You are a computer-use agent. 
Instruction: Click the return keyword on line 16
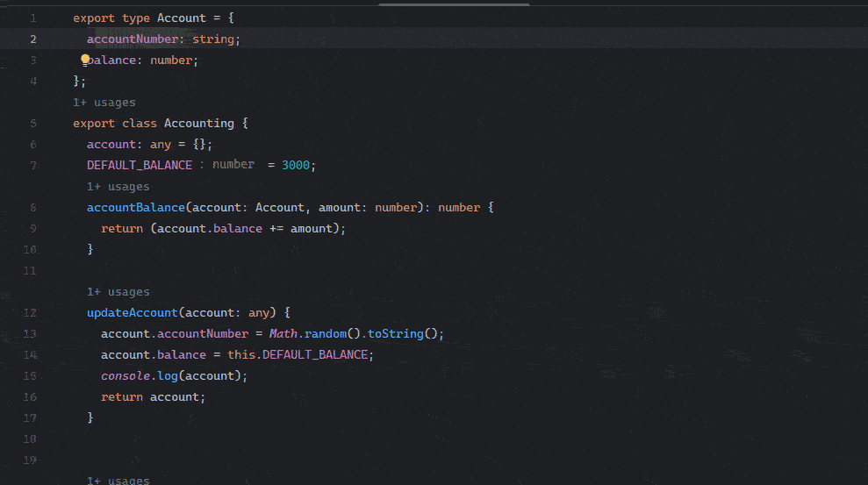(x=121, y=397)
